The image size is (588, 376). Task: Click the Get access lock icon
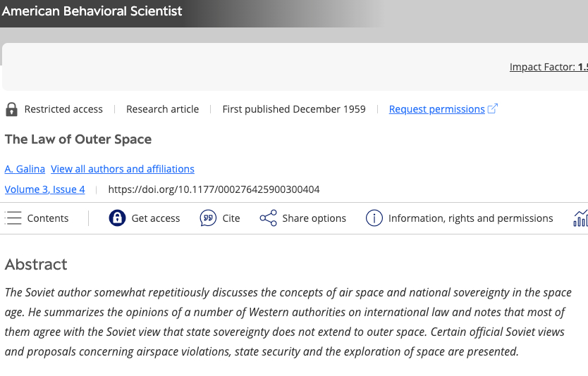(x=117, y=218)
